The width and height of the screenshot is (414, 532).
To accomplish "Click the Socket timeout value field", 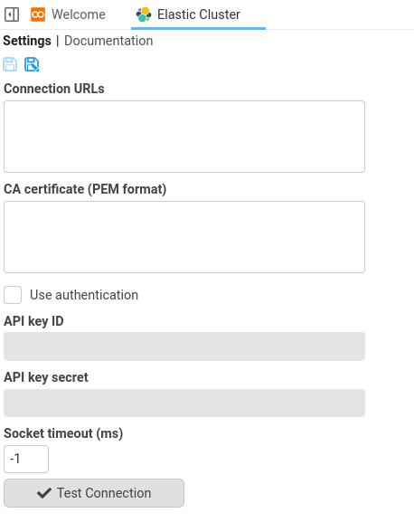I will click(26, 459).
